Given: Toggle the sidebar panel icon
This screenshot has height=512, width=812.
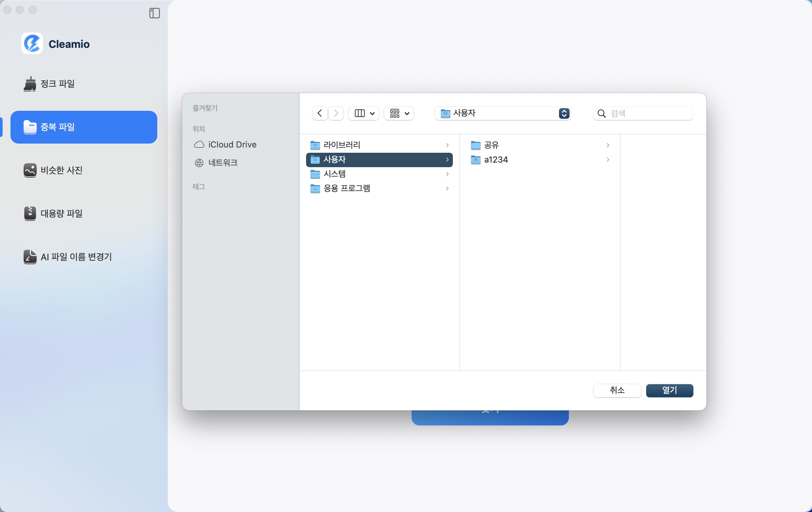Looking at the screenshot, I should click(154, 13).
